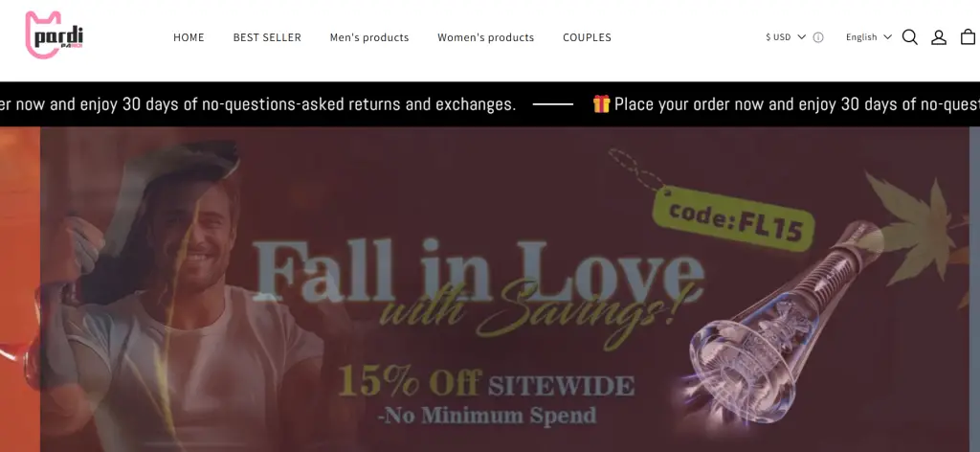Viewport: 980px width, 452px height.
Task: Click the gift icon in announcement bar
Action: tap(601, 103)
